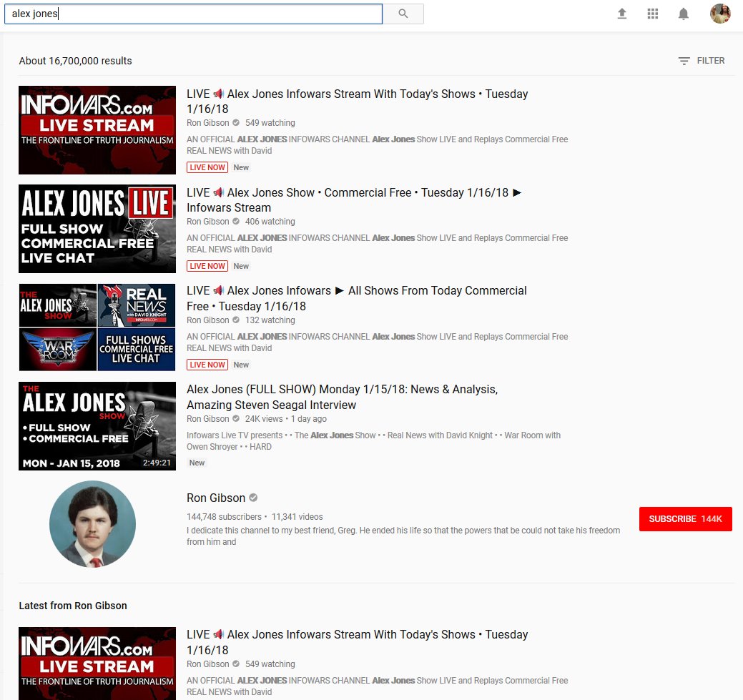Image resolution: width=743 pixels, height=700 pixels.
Task: Open the Mon Jan 15, 2018 show thumbnail
Action: [97, 426]
